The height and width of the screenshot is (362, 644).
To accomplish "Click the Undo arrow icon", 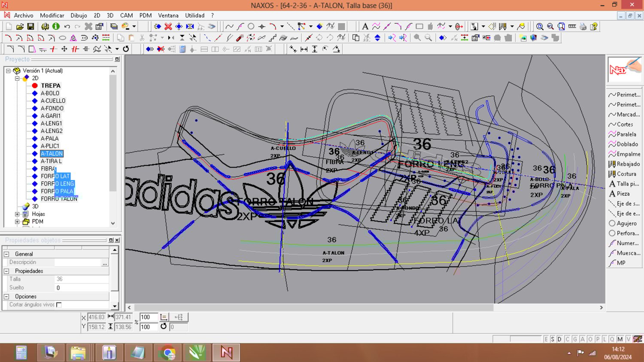I will pos(67,27).
